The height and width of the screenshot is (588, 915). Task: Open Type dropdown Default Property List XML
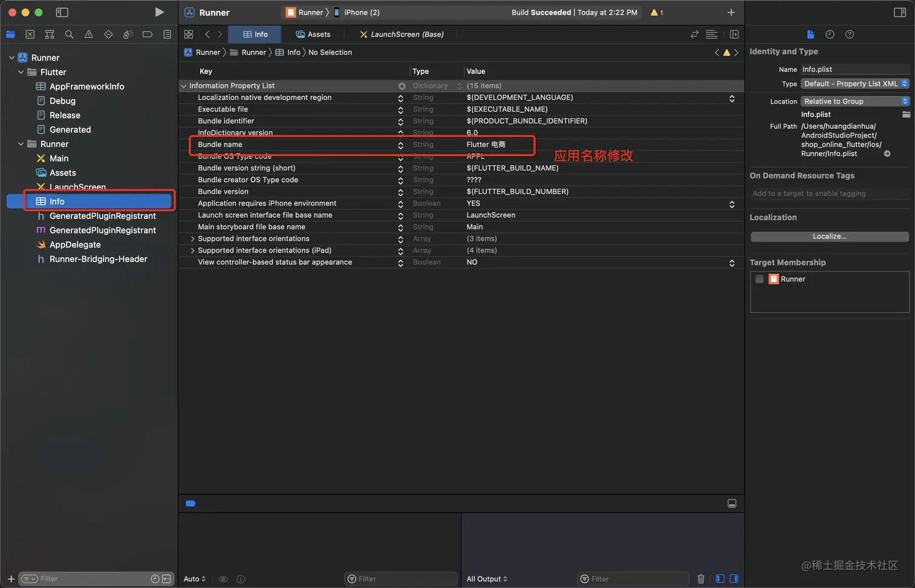[855, 83]
